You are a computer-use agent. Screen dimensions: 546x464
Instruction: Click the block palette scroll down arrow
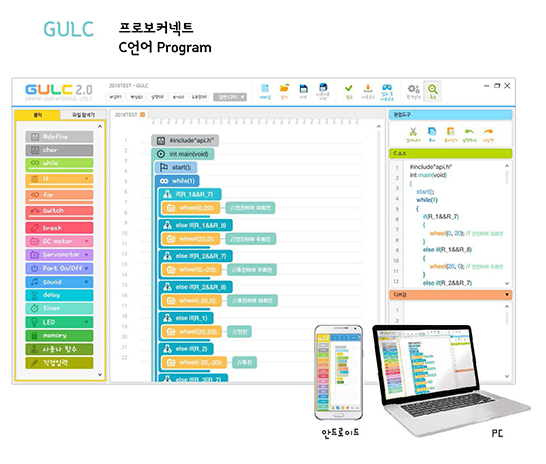[x=100, y=375]
